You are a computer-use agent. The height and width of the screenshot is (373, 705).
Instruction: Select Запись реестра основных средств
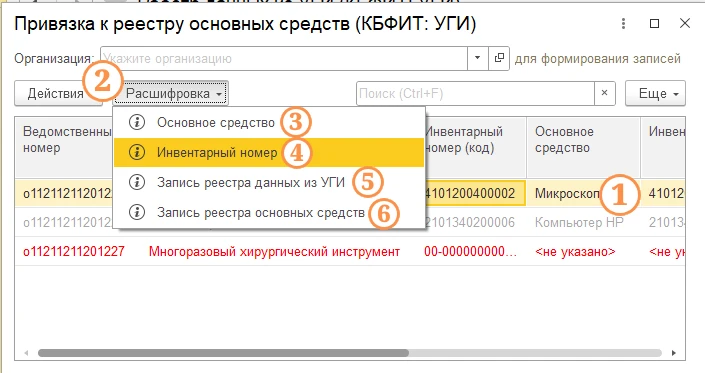point(269,212)
